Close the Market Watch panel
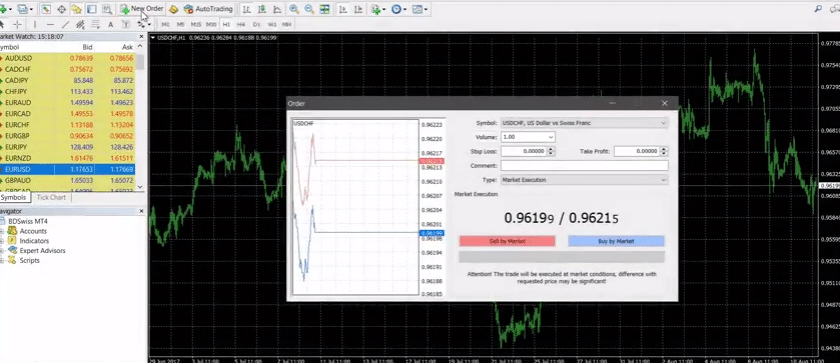 coord(141,36)
